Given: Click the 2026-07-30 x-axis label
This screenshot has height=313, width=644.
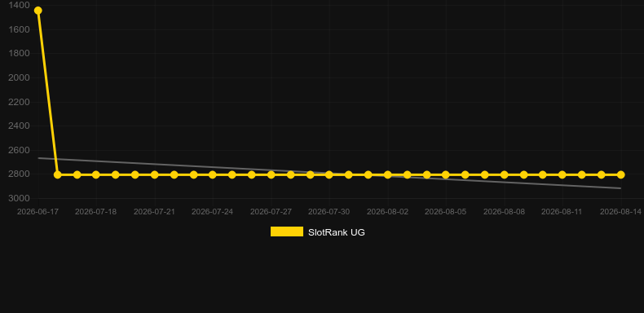Looking at the screenshot, I should point(329,212).
